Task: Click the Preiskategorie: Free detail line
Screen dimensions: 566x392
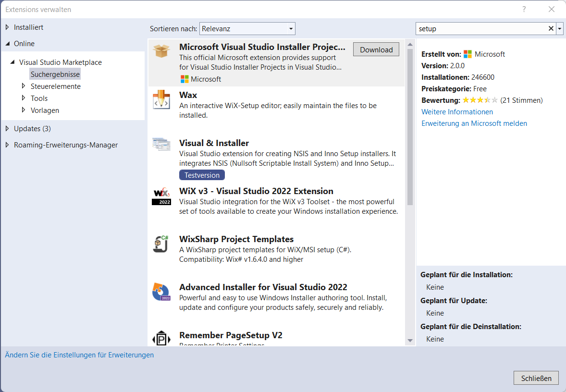Action: tap(454, 89)
